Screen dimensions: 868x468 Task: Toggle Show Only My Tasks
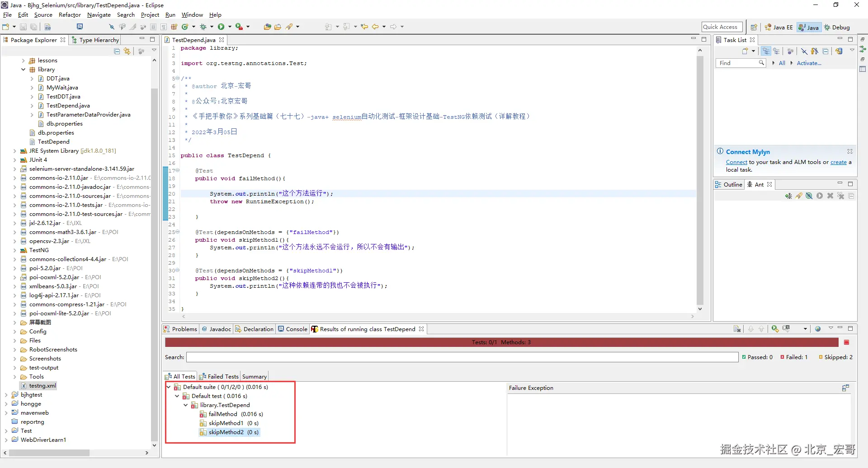815,51
